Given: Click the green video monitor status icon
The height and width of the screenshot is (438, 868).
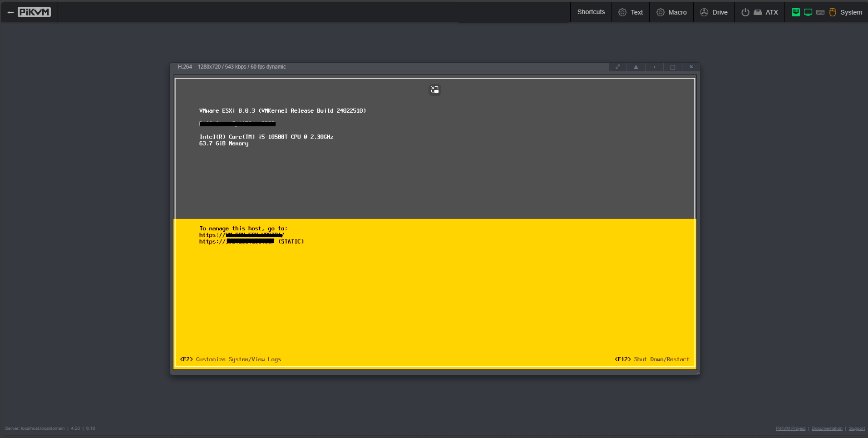Looking at the screenshot, I should point(808,12).
